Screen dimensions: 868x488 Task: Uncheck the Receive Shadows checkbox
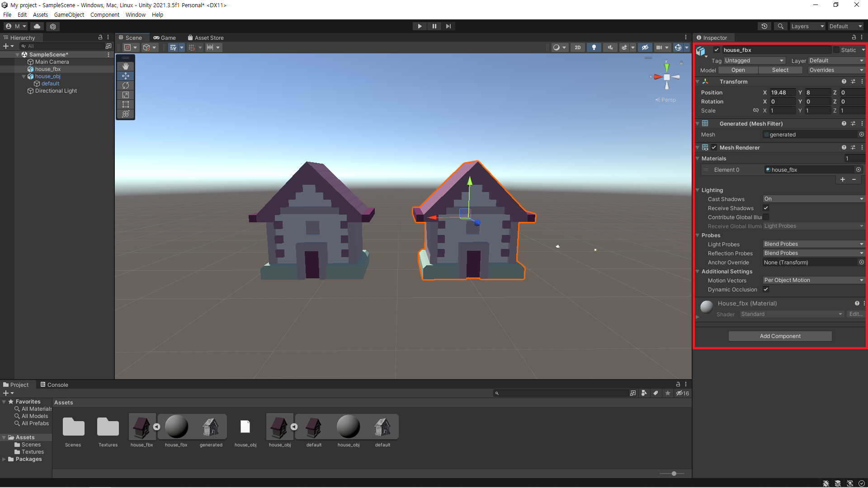pos(766,208)
